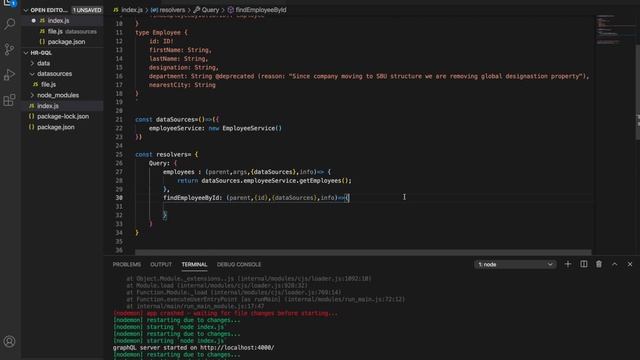The image size is (640, 360).
Task: Open the Explorer view icon
Action: [9, 3]
